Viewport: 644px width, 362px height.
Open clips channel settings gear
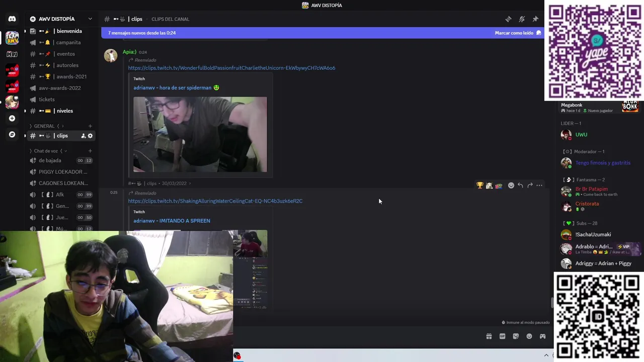point(91,136)
